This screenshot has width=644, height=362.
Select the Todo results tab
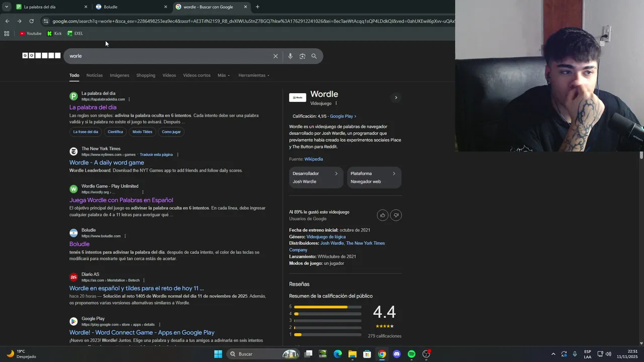[74, 75]
